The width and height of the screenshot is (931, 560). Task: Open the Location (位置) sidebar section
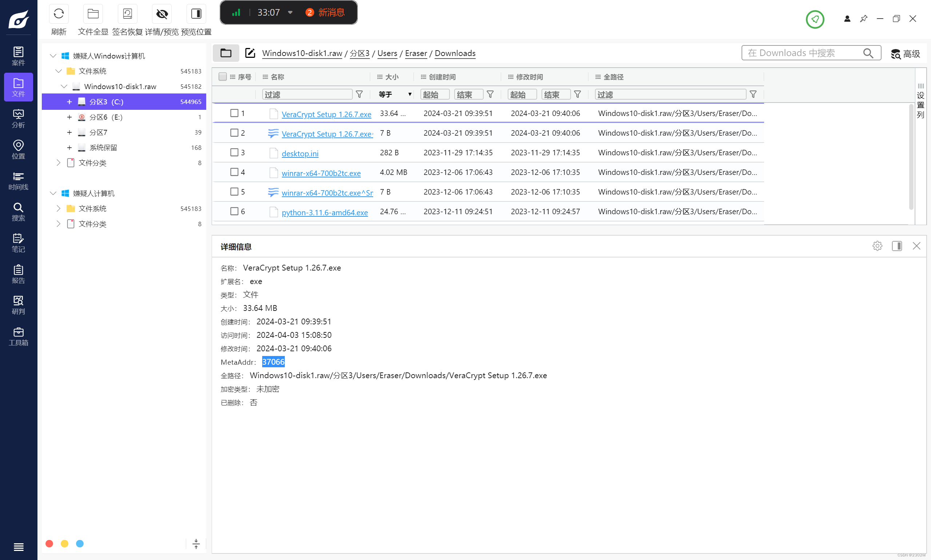[18, 149]
